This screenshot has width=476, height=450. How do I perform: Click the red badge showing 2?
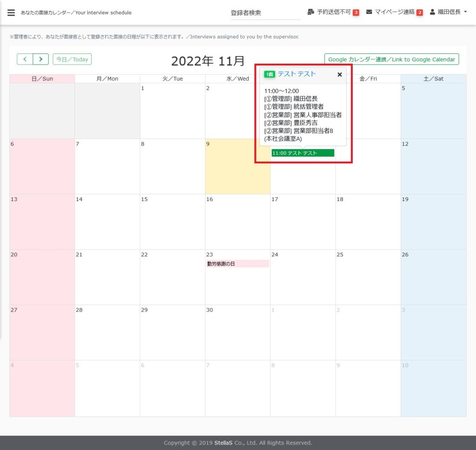(x=419, y=13)
